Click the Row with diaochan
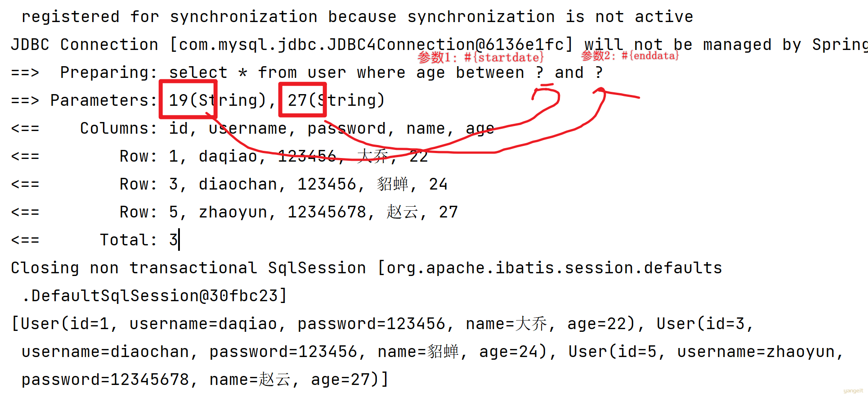Viewport: 868px width, 398px height. (229, 184)
